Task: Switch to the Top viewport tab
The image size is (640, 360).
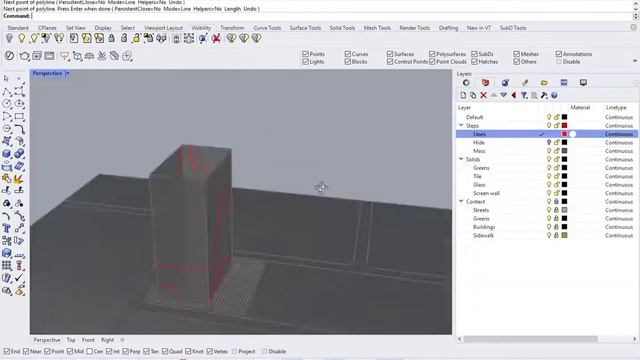Action: click(x=71, y=340)
